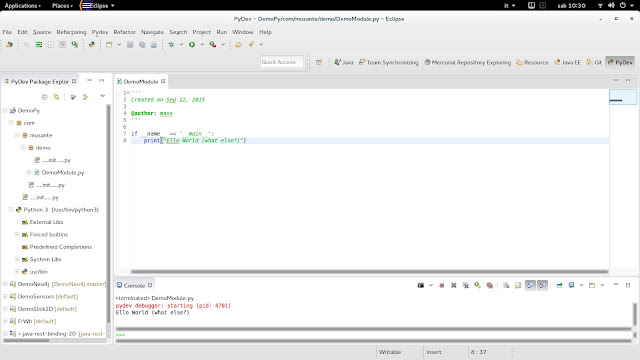The width and height of the screenshot is (640, 360).
Task: Click the Debug bug icon in toolbar
Action: tap(171, 44)
